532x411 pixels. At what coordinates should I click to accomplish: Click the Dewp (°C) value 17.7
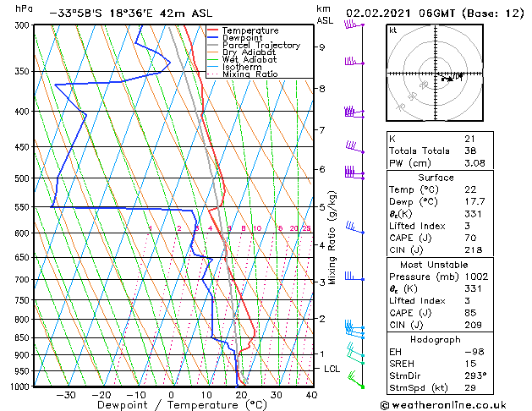pos(474,201)
